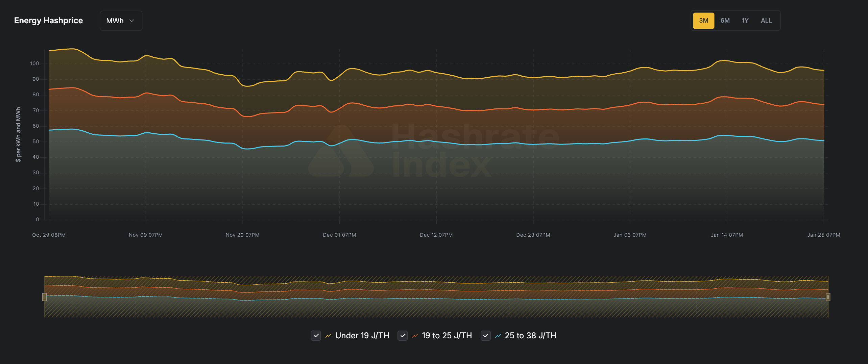Click the 19 to 25 J/TH legend label
868x364 pixels.
pyautogui.click(x=447, y=336)
